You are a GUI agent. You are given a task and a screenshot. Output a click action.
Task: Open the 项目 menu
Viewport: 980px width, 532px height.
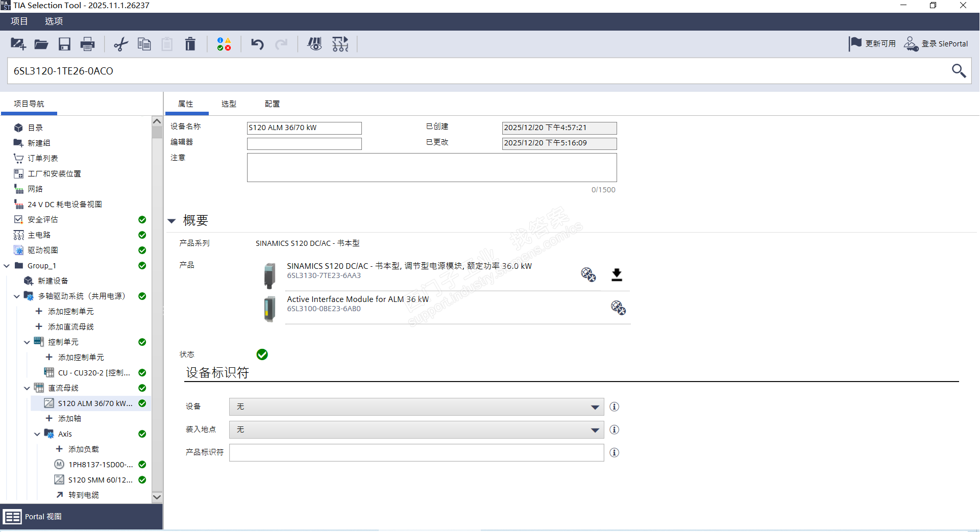19,21
